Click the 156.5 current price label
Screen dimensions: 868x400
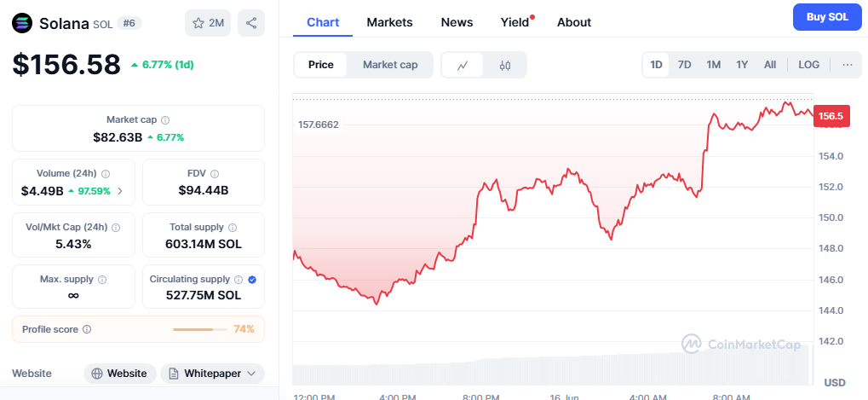click(831, 116)
